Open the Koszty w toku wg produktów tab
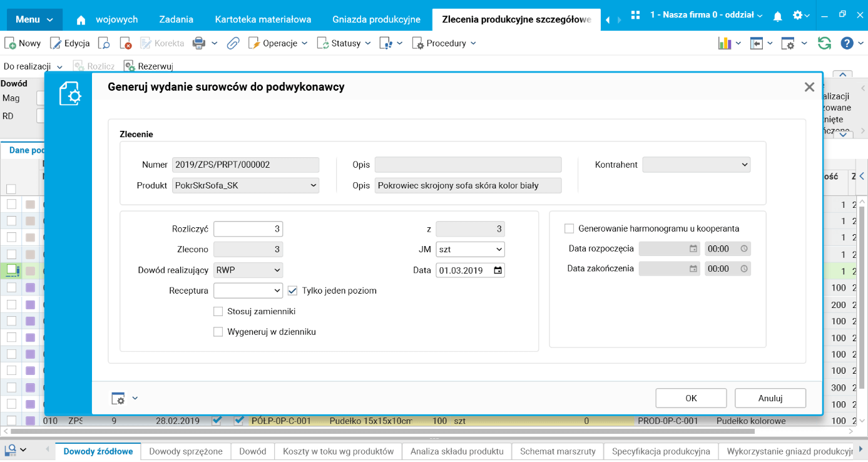 (339, 451)
